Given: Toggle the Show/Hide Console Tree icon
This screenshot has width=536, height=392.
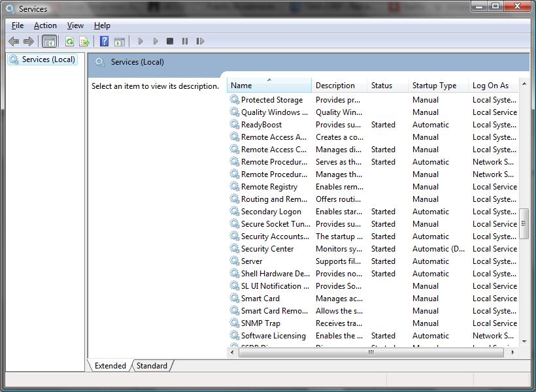Looking at the screenshot, I should 49,41.
